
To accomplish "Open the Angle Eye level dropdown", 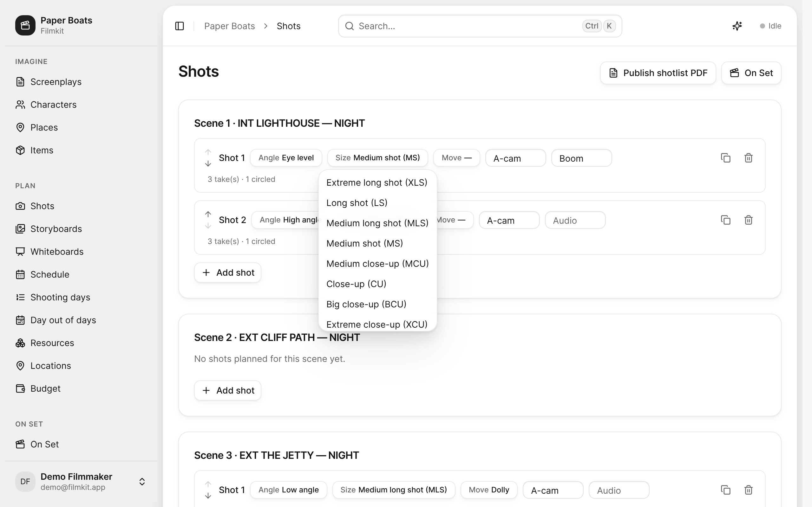I will coord(286,157).
